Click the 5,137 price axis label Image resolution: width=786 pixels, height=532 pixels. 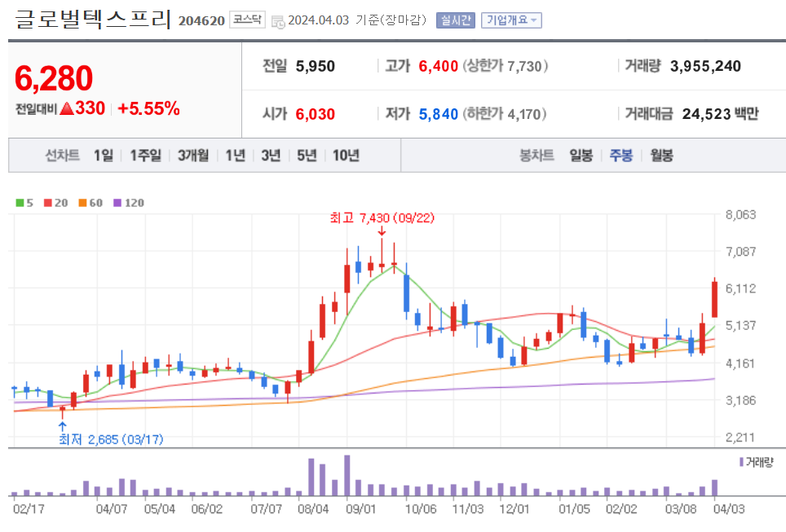point(740,326)
